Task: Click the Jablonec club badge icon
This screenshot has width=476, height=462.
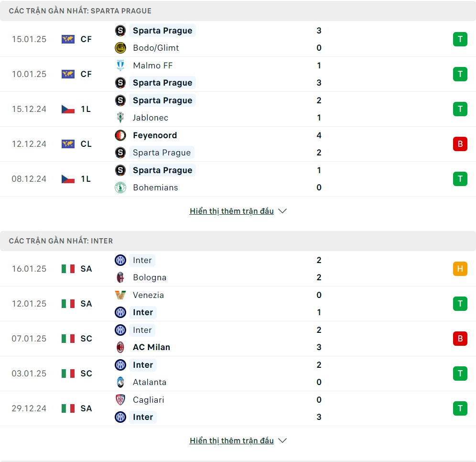Action: point(120,118)
